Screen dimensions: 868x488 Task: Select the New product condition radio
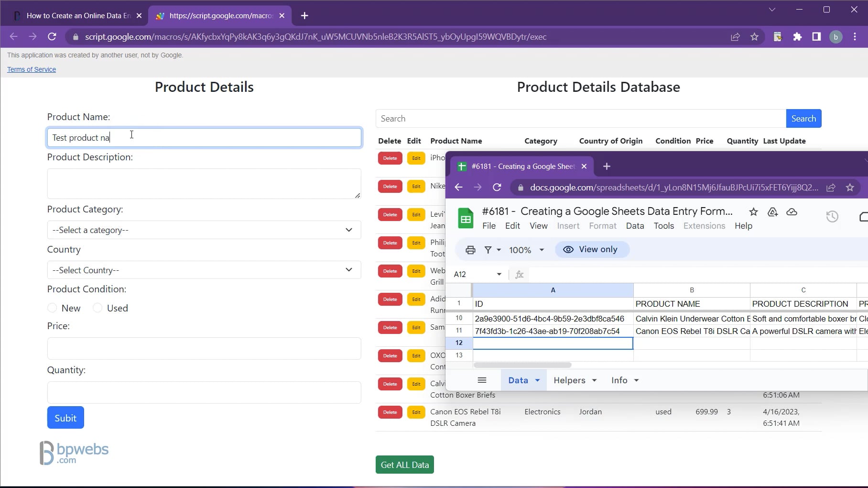pos(52,308)
